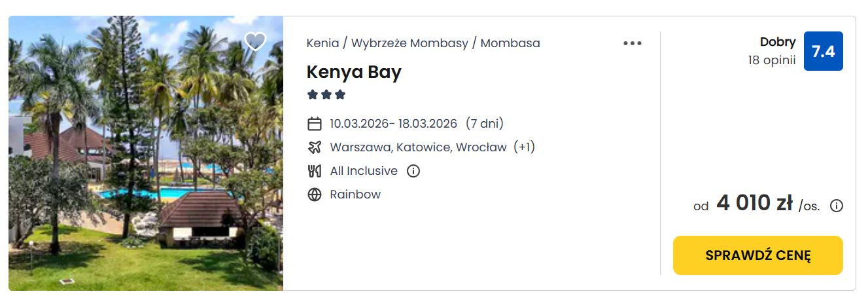
Task: Open the three-dot more options menu
Action: (633, 43)
